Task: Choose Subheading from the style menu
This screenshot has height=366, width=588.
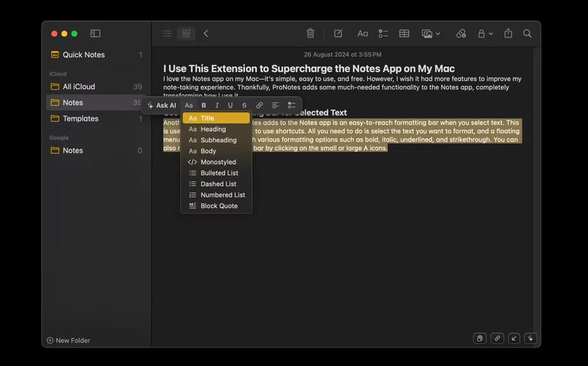Action: coord(217,140)
